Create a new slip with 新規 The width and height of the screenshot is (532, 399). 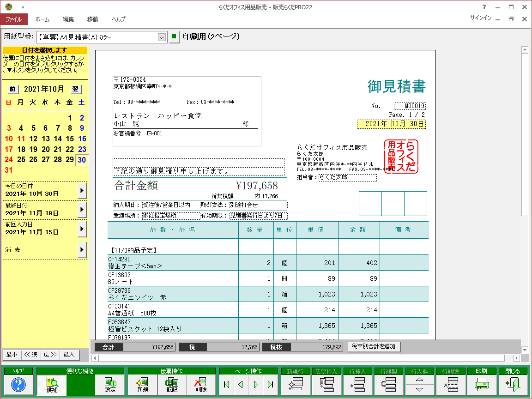(x=143, y=385)
